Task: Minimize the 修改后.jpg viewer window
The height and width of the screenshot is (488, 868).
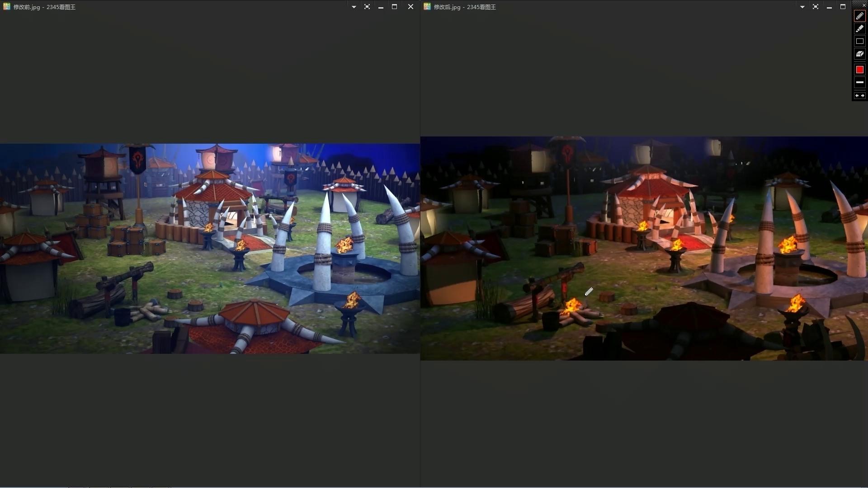Action: coord(829,7)
